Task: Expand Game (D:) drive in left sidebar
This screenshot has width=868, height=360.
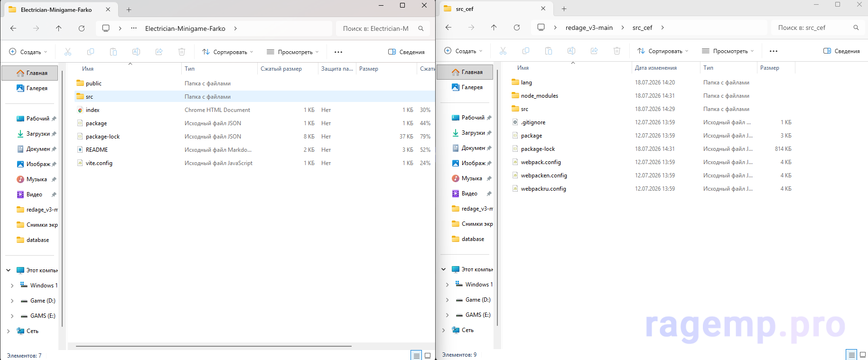Action: tap(12, 301)
